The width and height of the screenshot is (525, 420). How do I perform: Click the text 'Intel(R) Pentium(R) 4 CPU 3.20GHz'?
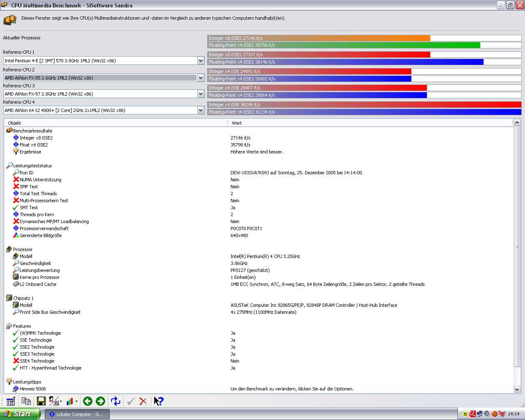(265, 256)
